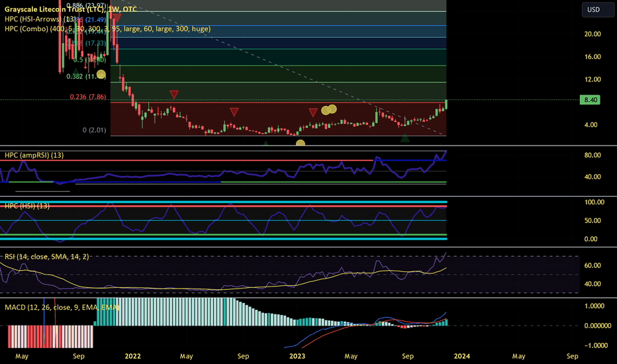Select the RSI (14, close, SMA) legend
617x364 pixels.
46,257
